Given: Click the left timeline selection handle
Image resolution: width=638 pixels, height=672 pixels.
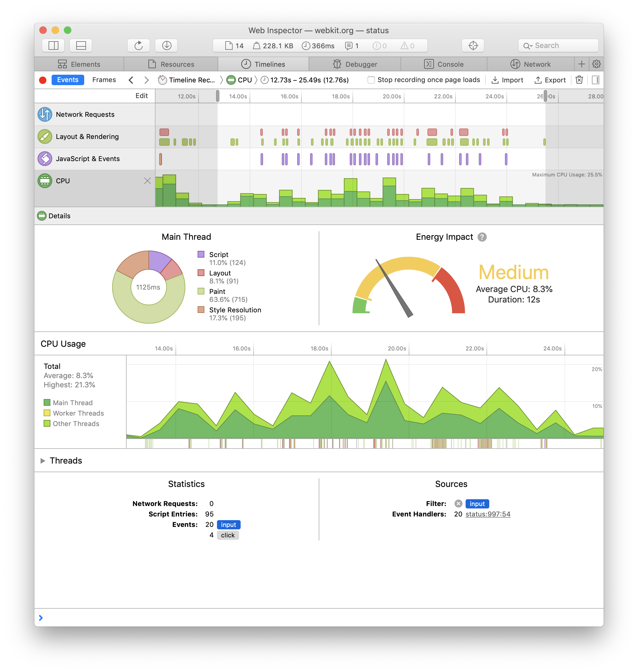Looking at the screenshot, I should (218, 96).
